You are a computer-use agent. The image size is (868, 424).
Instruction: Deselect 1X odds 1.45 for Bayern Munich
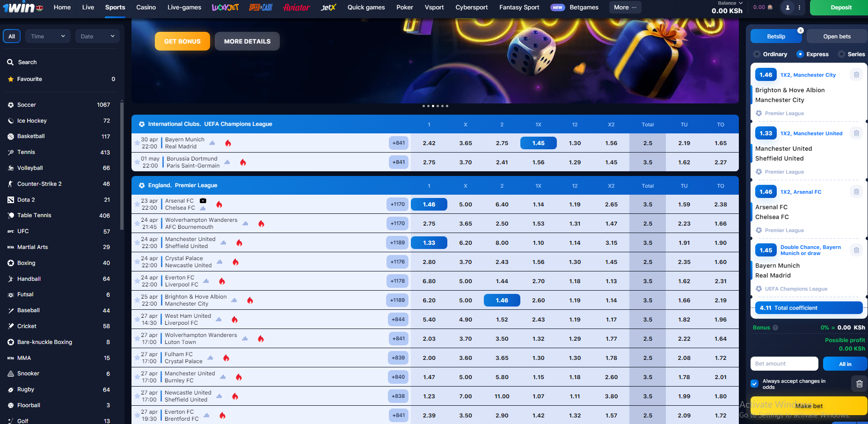pyautogui.click(x=538, y=143)
